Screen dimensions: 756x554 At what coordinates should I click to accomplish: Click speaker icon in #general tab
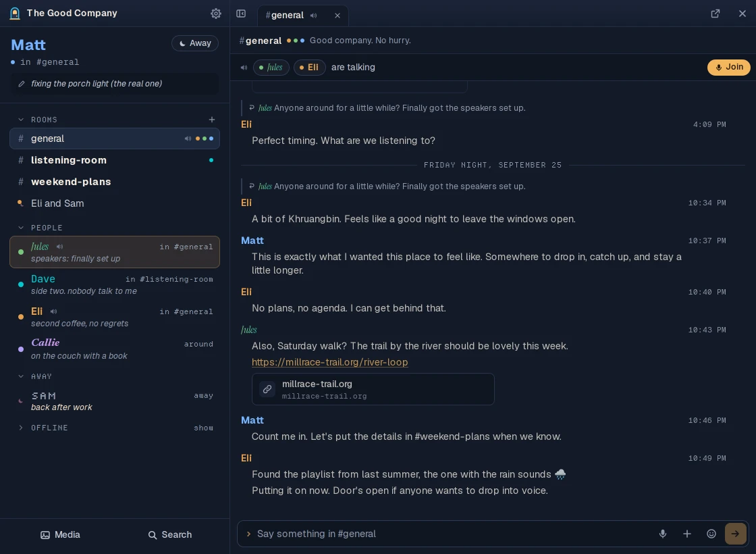click(x=314, y=16)
